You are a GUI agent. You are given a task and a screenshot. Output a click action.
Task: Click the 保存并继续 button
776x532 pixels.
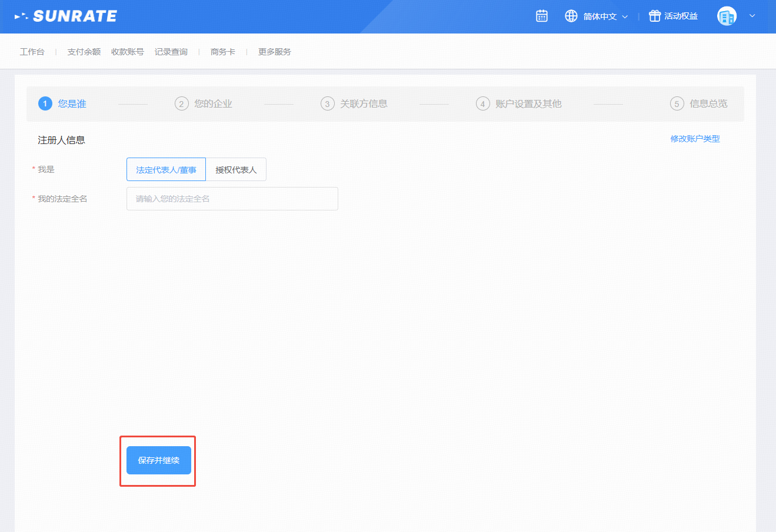click(x=159, y=460)
